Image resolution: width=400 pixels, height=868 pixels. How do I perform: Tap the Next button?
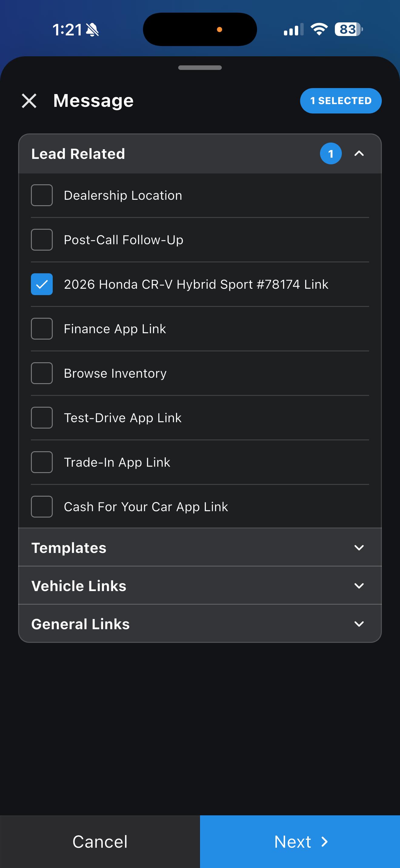click(300, 842)
